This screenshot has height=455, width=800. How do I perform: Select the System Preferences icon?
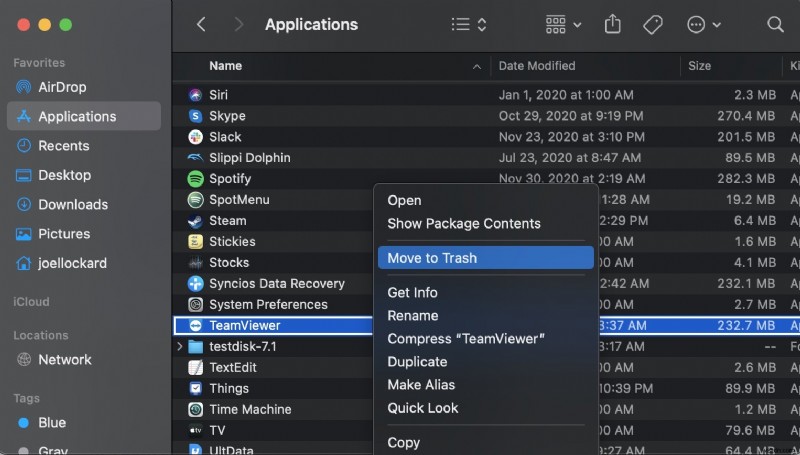[195, 305]
